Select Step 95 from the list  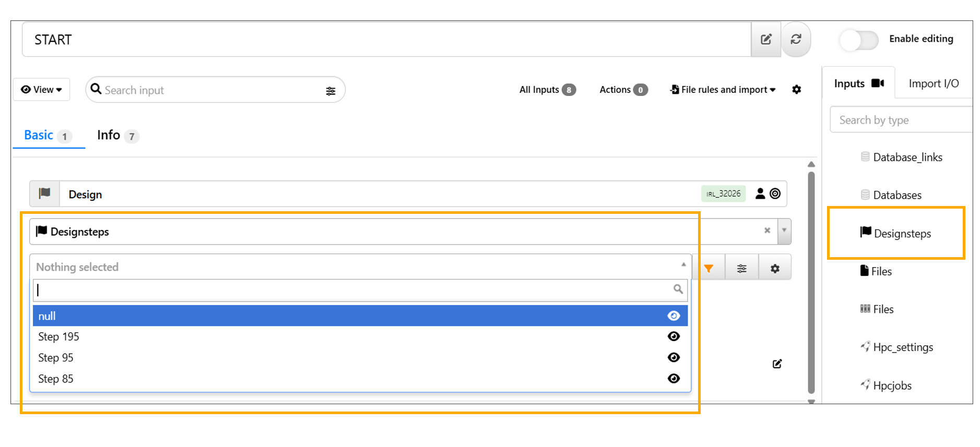click(56, 358)
